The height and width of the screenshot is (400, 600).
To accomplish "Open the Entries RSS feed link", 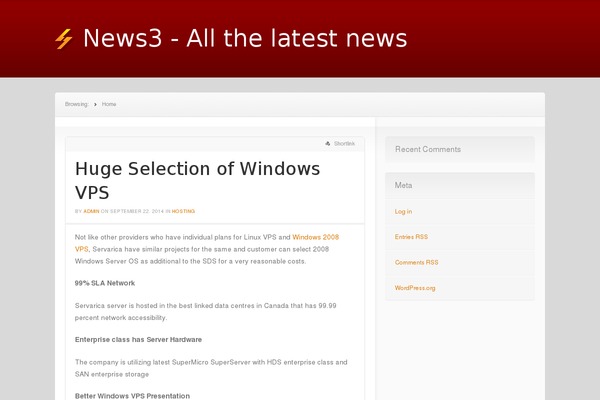I will tap(411, 237).
